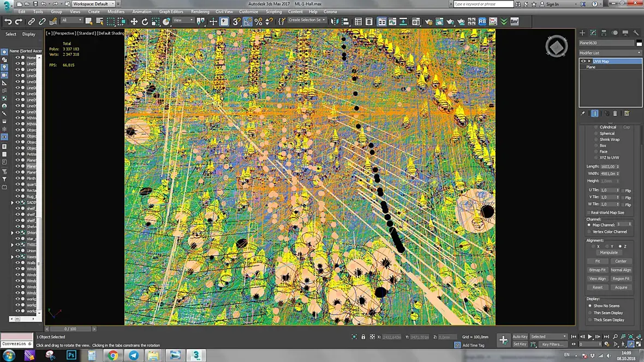
Task: Launch Photoshop from the taskbar
Action: [71, 355]
